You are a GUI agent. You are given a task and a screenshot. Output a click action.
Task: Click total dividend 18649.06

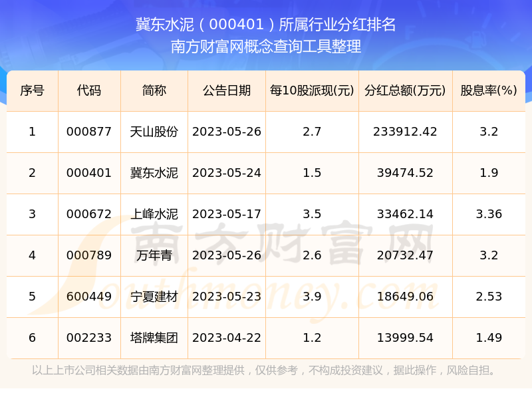[405, 297]
